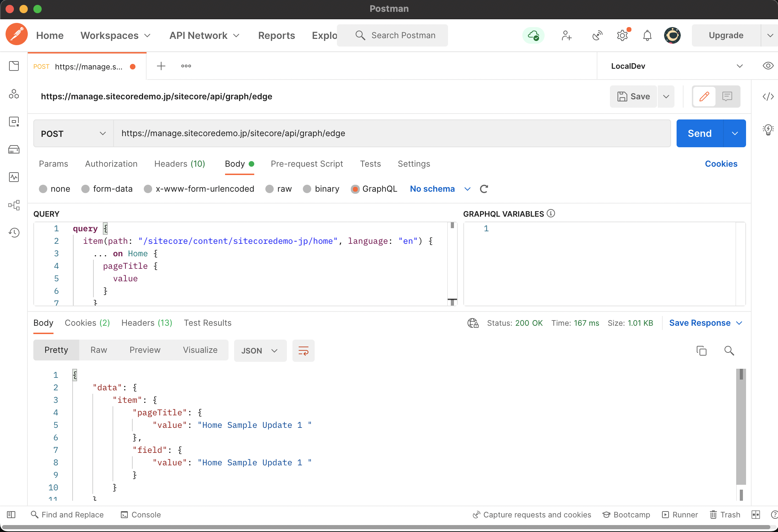
Task: Select the form-data body type
Action: (85, 189)
